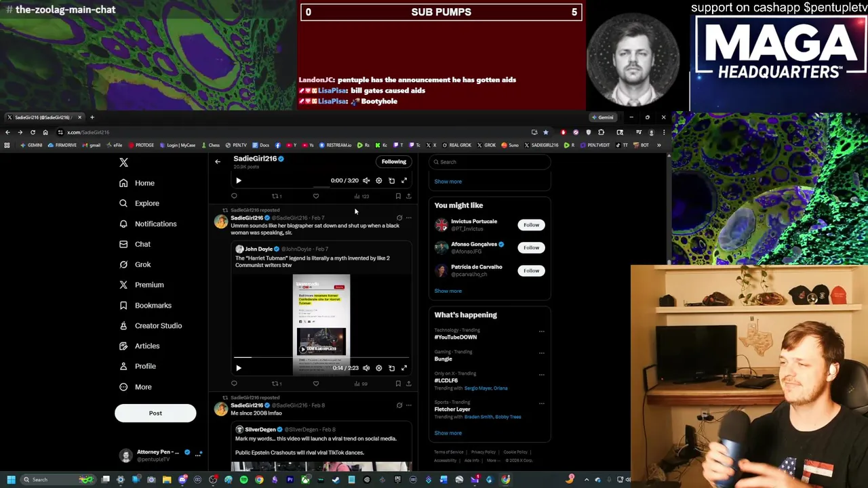Open Explore in X sidebar
Viewport: 868px width, 488px height.
(x=139, y=203)
